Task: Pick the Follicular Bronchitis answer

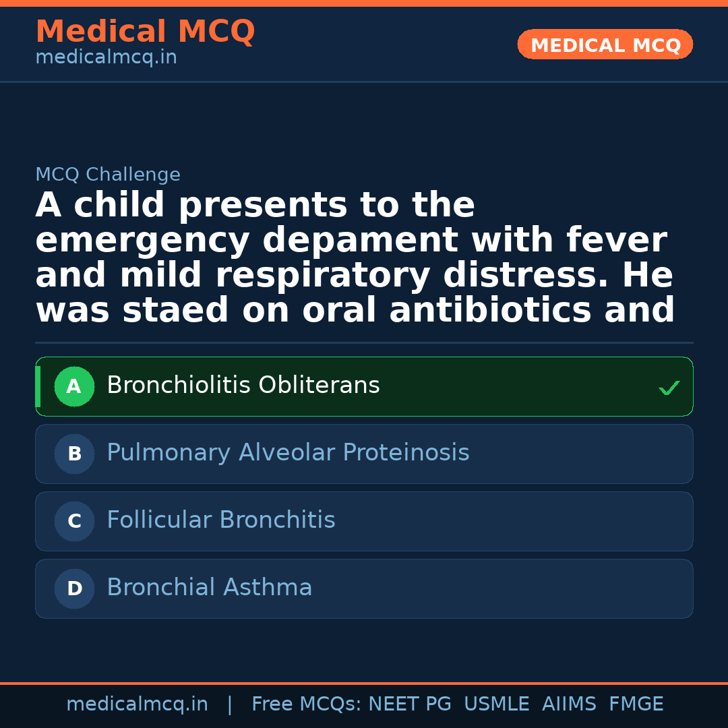Action: pos(220,520)
